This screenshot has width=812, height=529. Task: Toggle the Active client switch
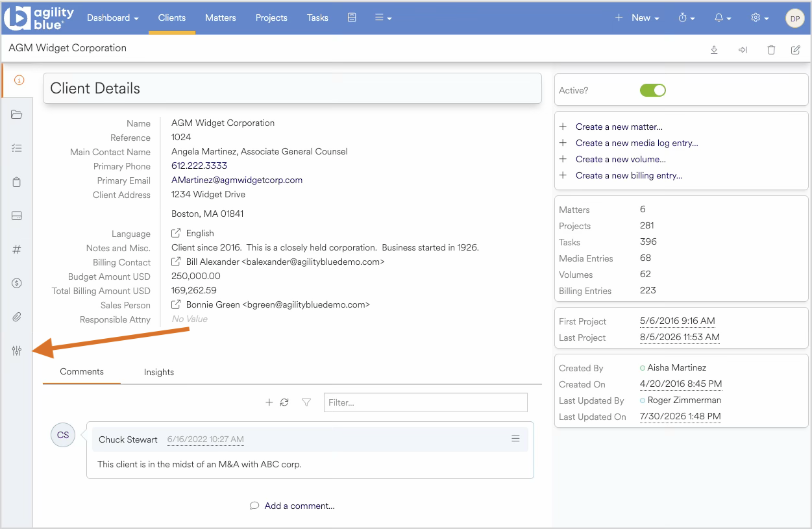pyautogui.click(x=653, y=90)
